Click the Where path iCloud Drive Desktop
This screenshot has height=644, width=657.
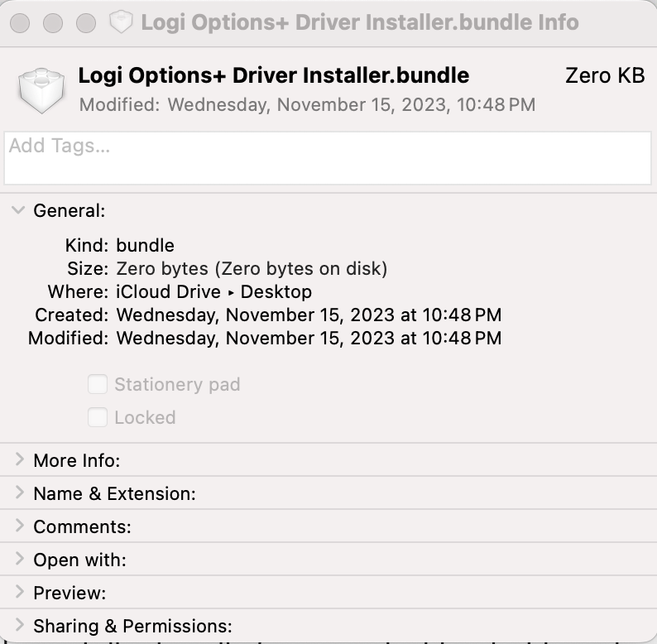[213, 292]
